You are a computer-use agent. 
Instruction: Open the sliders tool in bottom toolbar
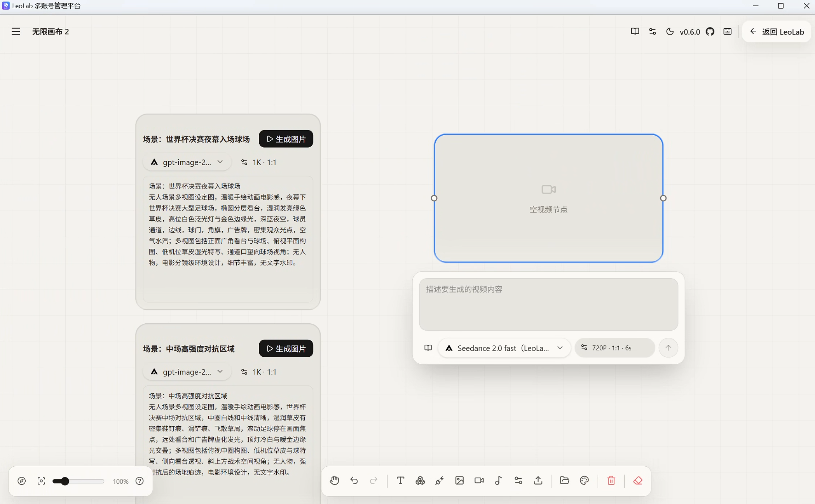coord(518,481)
